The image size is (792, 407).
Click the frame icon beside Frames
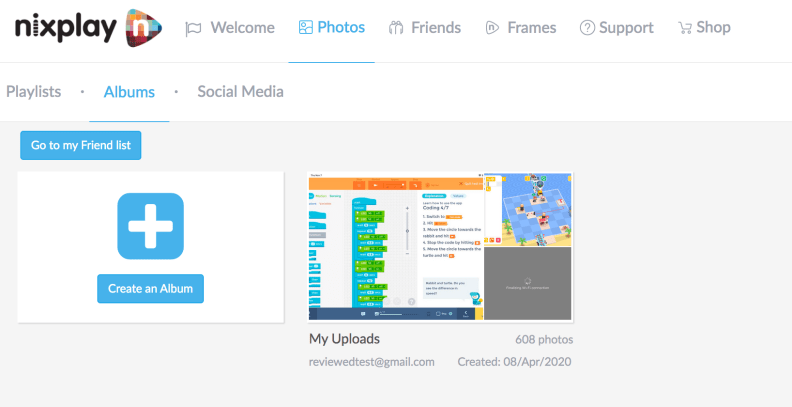coord(492,28)
